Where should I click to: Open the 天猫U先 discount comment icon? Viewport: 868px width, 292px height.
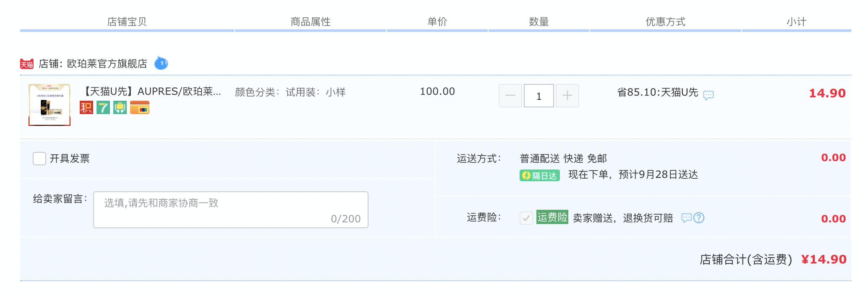click(x=709, y=95)
